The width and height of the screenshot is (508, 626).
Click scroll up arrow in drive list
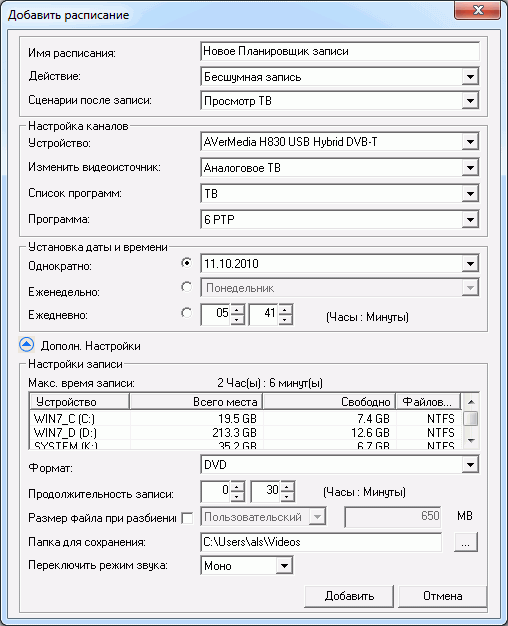[x=471, y=402]
